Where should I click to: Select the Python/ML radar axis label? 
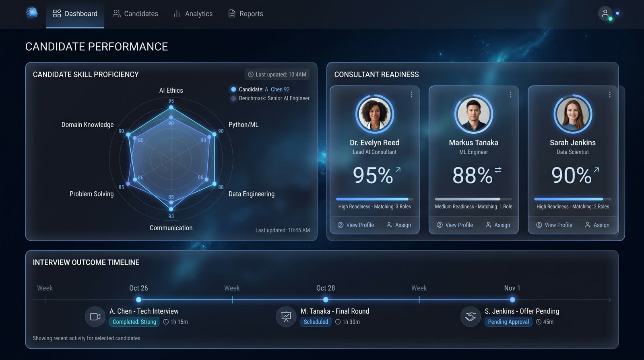244,125
